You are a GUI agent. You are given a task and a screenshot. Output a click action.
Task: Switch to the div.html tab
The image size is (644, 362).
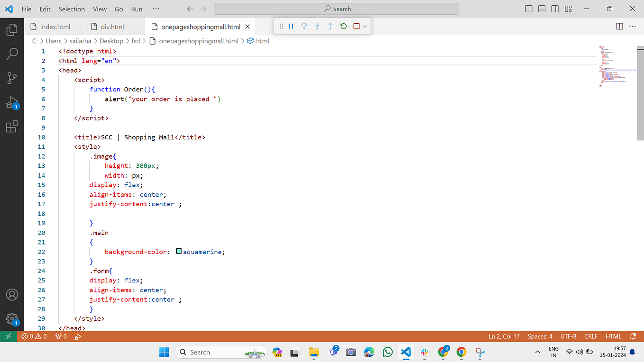point(110,27)
